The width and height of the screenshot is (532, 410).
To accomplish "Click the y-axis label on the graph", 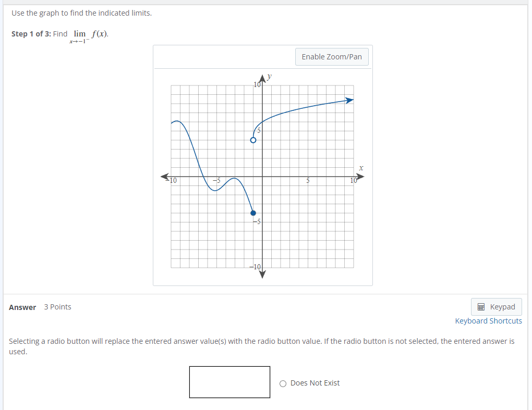I will pos(268,76).
